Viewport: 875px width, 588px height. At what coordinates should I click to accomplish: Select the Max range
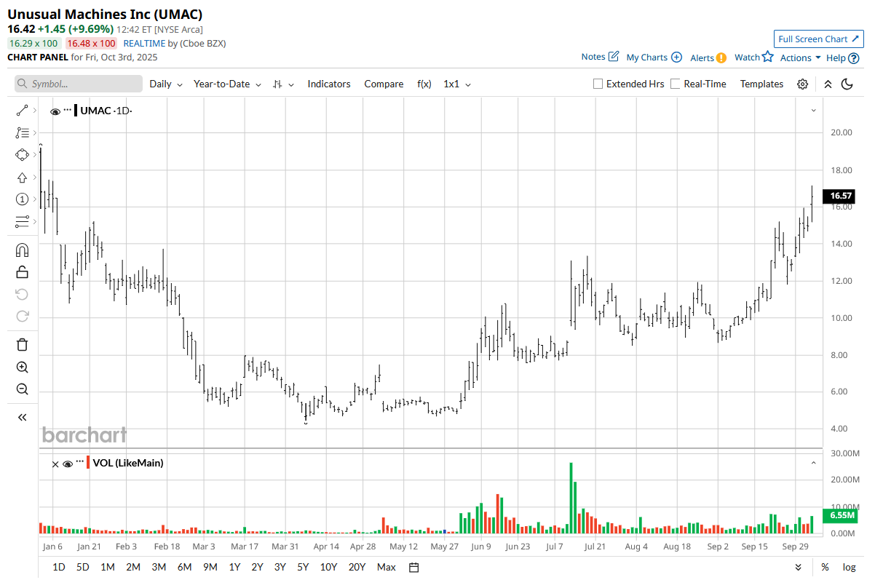tap(387, 567)
